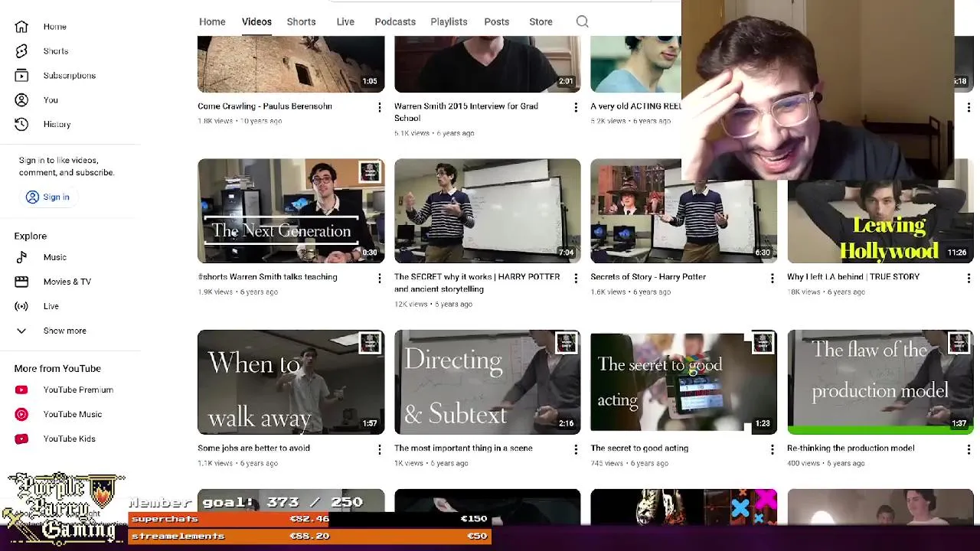This screenshot has height=551, width=980.
Task: Open the Subscriptions icon in the sidebar
Action: click(x=21, y=76)
